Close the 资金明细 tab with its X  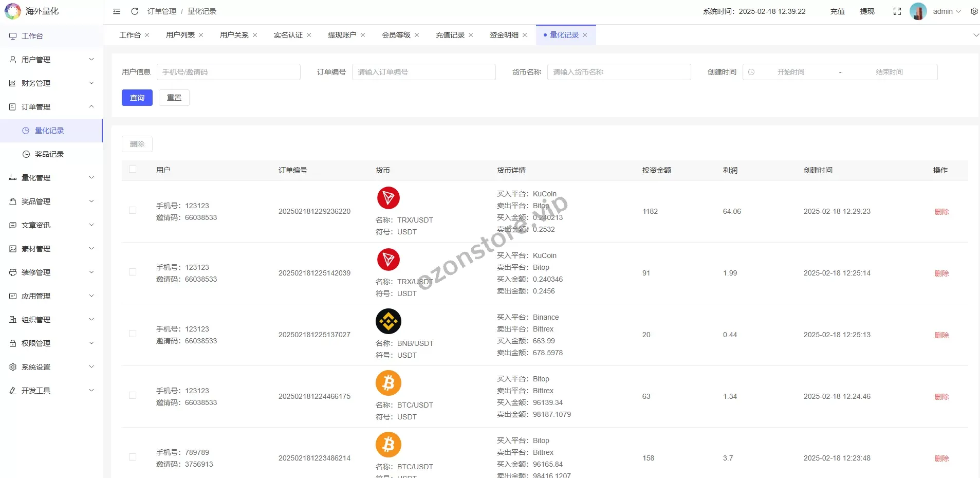coord(525,35)
